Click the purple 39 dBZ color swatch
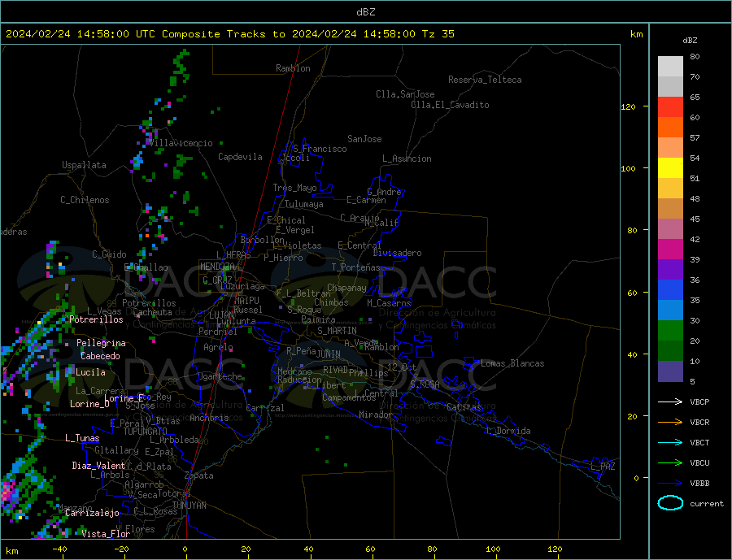732x560 pixels. click(670, 270)
